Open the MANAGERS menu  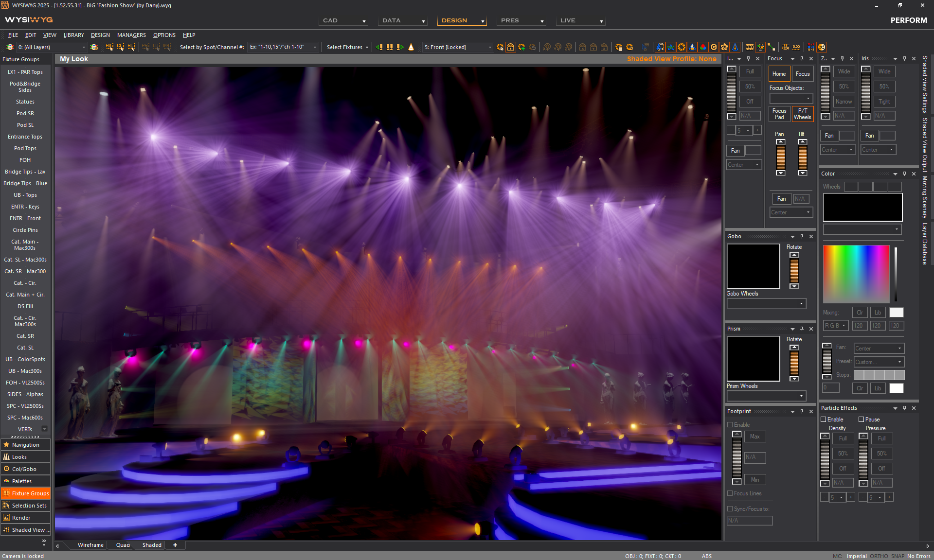[131, 35]
